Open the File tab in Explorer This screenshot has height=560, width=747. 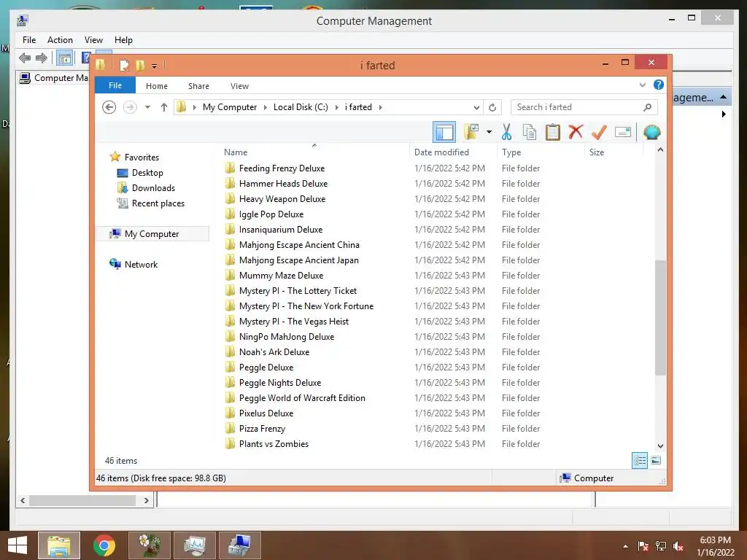click(x=115, y=85)
